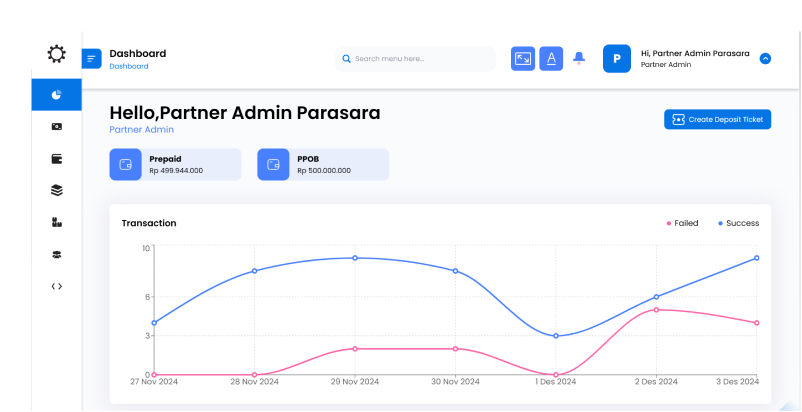This screenshot has width=802, height=412.
Task: Open the wallet icon in the sidebar
Action: tap(57, 158)
